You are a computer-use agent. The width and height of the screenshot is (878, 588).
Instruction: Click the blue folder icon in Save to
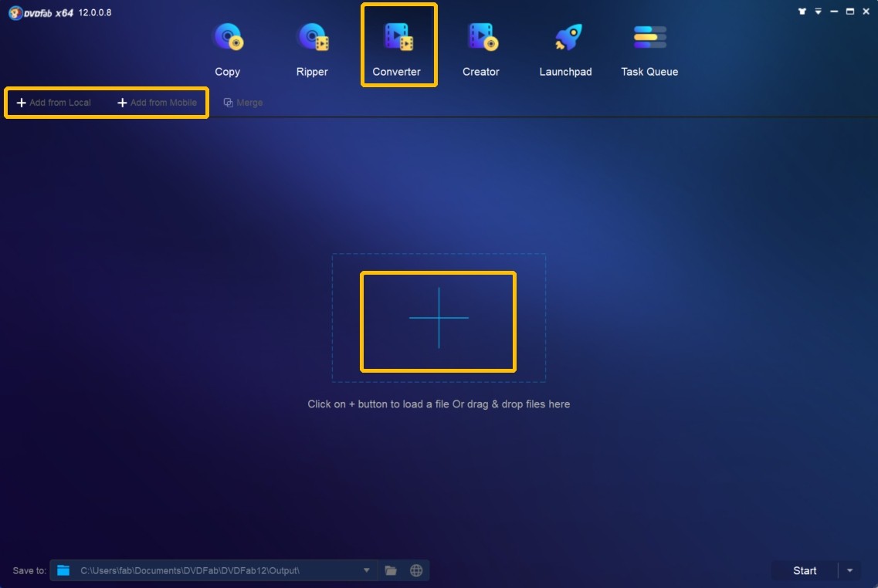pyautogui.click(x=63, y=571)
